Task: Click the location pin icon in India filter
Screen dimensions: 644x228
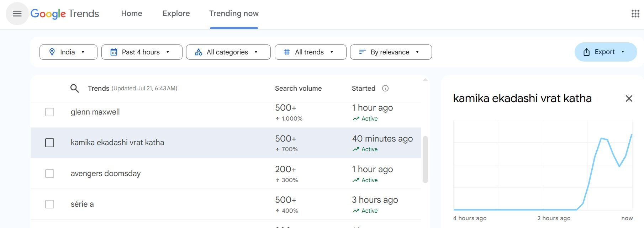Action: (x=52, y=52)
